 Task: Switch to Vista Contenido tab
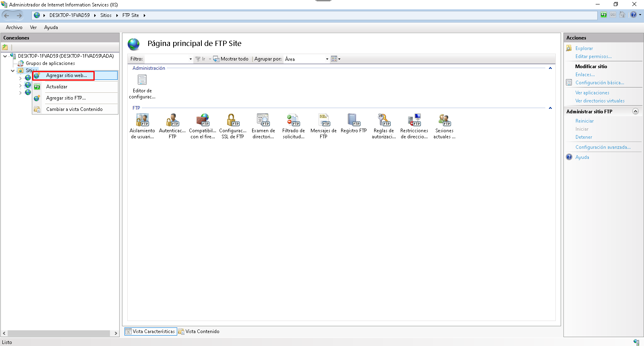click(x=202, y=331)
